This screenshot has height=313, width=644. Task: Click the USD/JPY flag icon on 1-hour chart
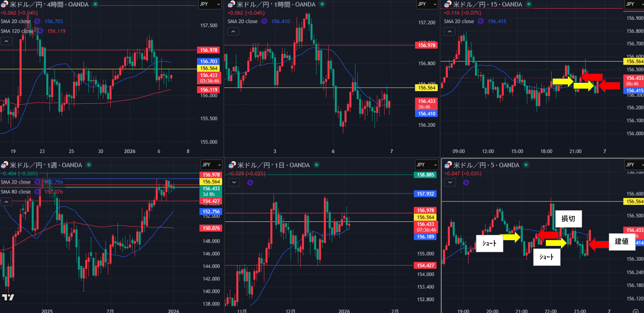pos(231,4)
